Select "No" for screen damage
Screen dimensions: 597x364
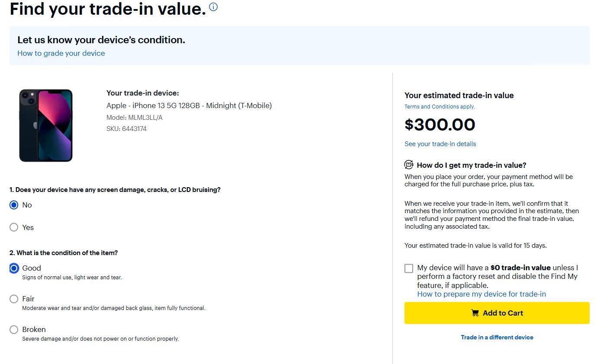[x=14, y=205]
